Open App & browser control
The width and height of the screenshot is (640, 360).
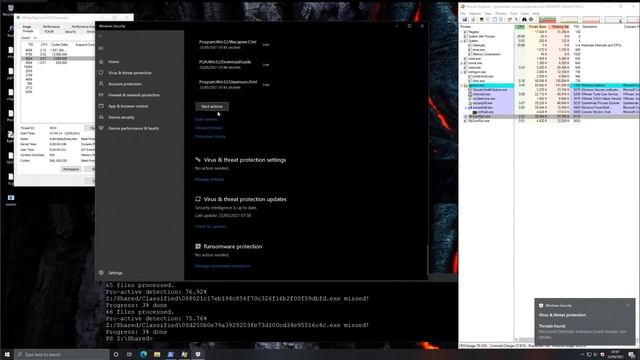[128, 106]
